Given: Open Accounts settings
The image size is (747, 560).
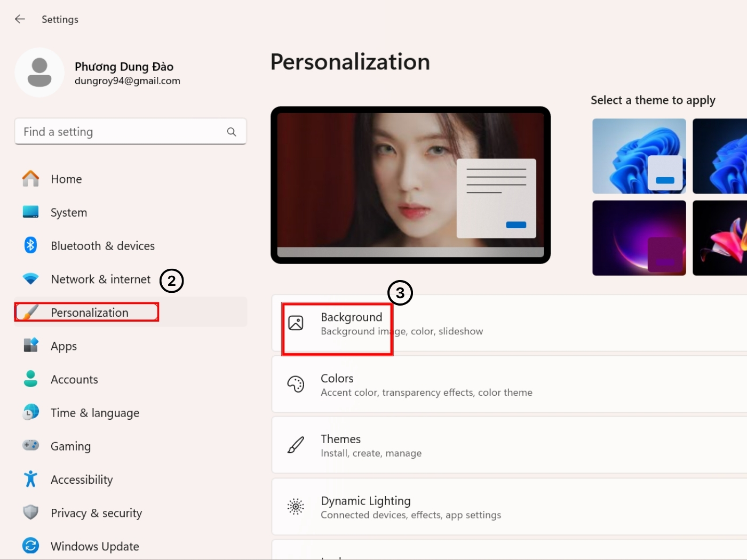Looking at the screenshot, I should coord(131,379).
